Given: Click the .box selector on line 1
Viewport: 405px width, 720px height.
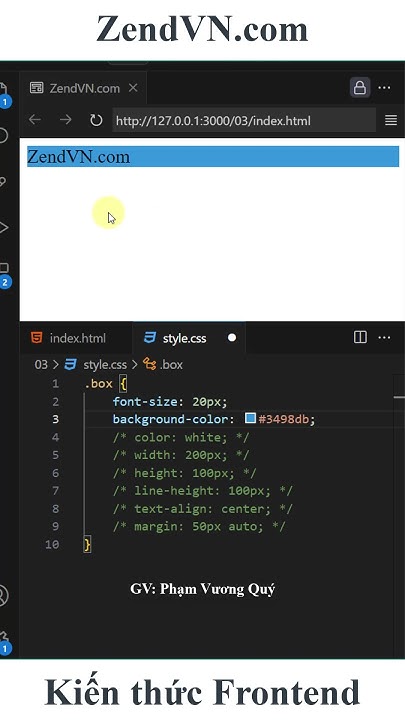Looking at the screenshot, I should 99,383.
